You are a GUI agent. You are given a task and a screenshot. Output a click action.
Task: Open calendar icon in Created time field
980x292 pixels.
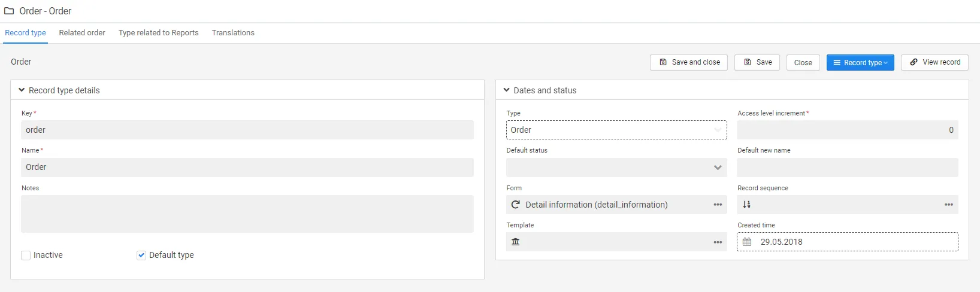(747, 242)
